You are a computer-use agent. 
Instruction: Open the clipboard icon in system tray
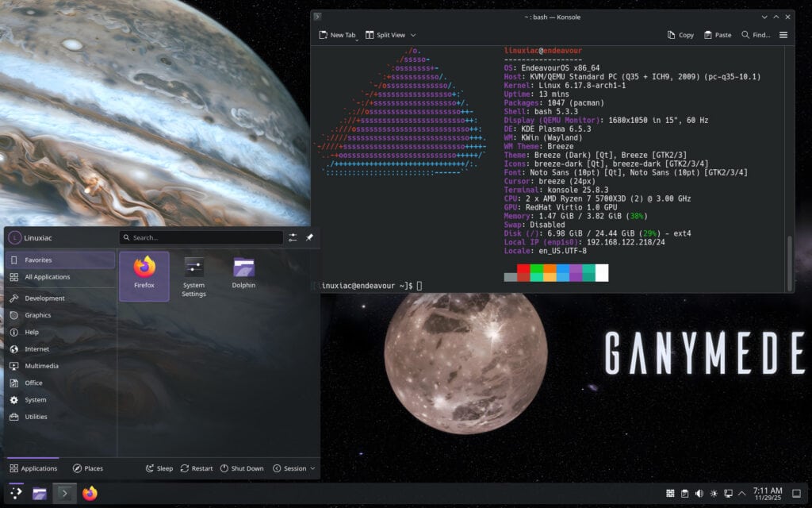pos(684,493)
